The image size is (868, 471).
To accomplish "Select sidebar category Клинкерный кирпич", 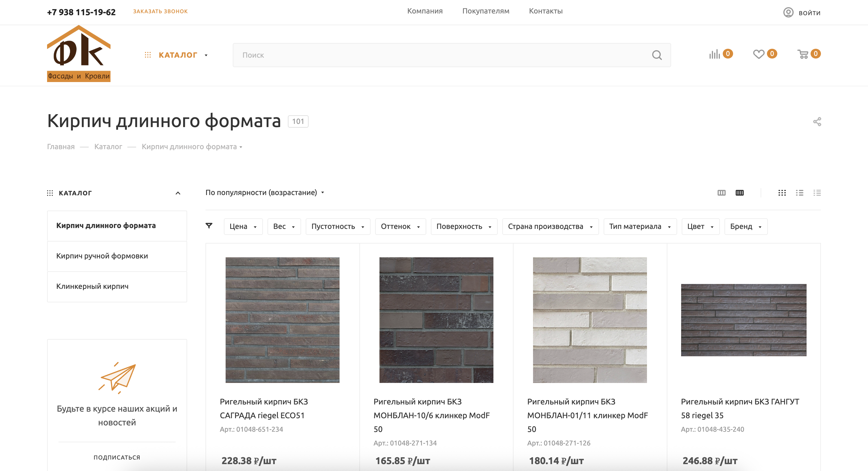I will [117, 287].
